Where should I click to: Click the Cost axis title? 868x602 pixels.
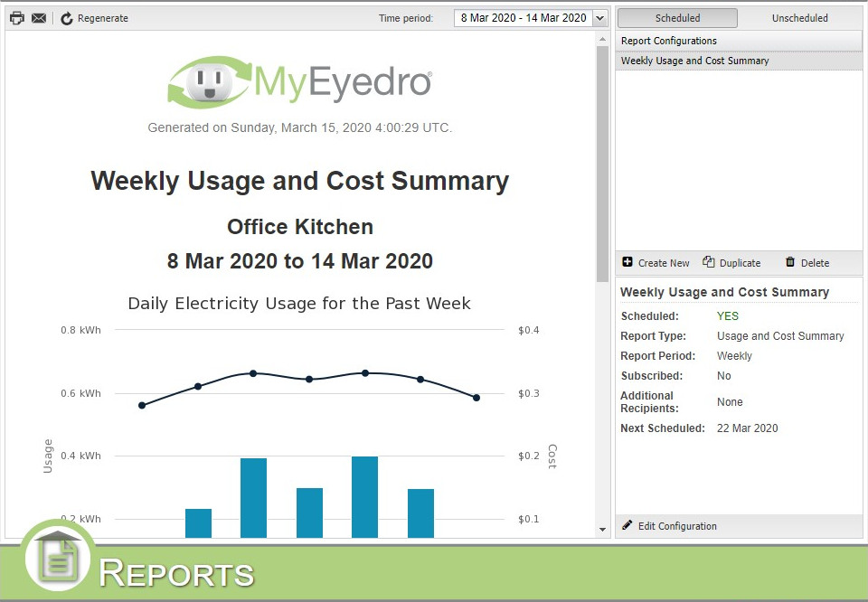(552, 456)
